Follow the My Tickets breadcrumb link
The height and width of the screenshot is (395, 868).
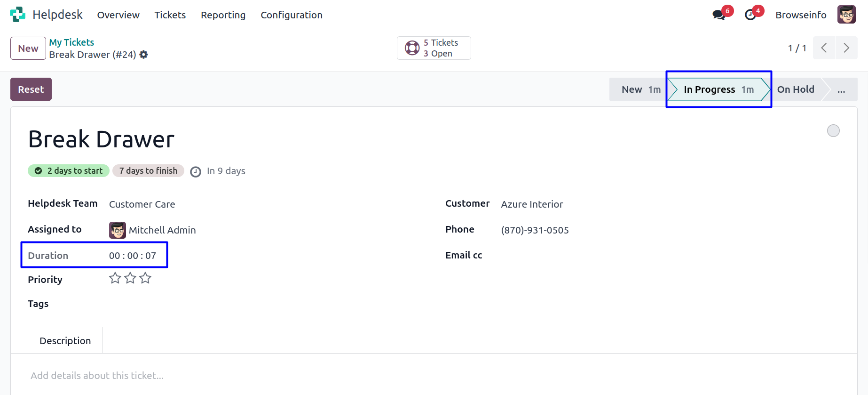tap(71, 42)
